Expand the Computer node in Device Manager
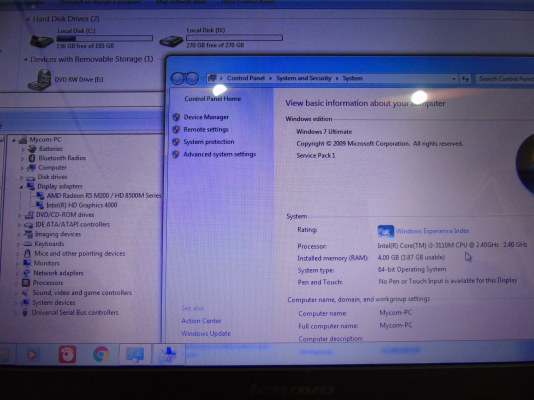This screenshot has width=534, height=400. click(x=22, y=168)
